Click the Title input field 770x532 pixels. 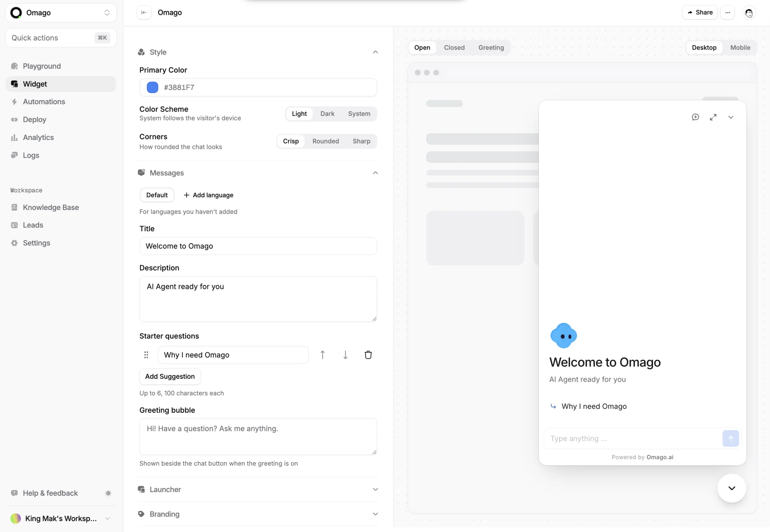pyautogui.click(x=258, y=246)
